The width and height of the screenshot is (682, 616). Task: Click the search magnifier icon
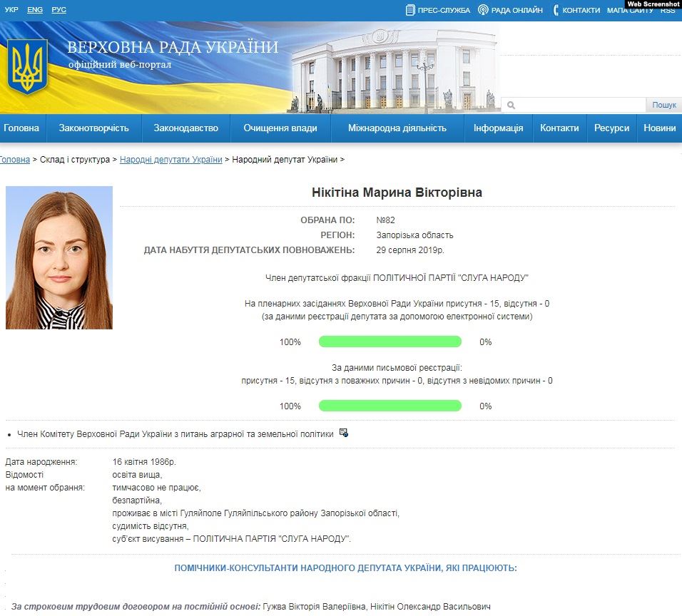pyautogui.click(x=511, y=106)
